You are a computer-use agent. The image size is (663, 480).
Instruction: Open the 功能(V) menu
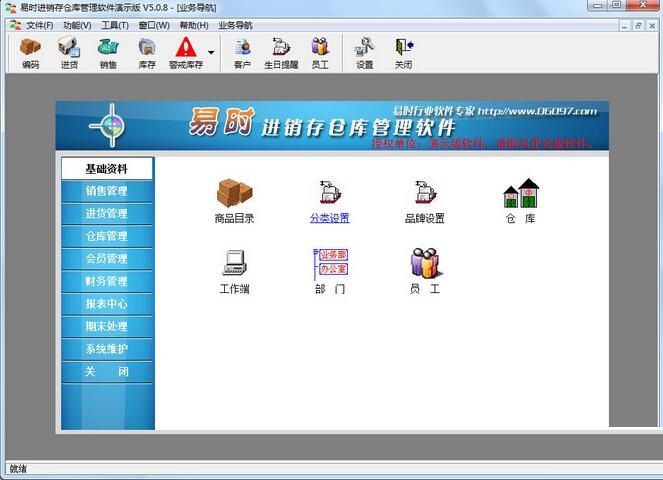pos(77,25)
